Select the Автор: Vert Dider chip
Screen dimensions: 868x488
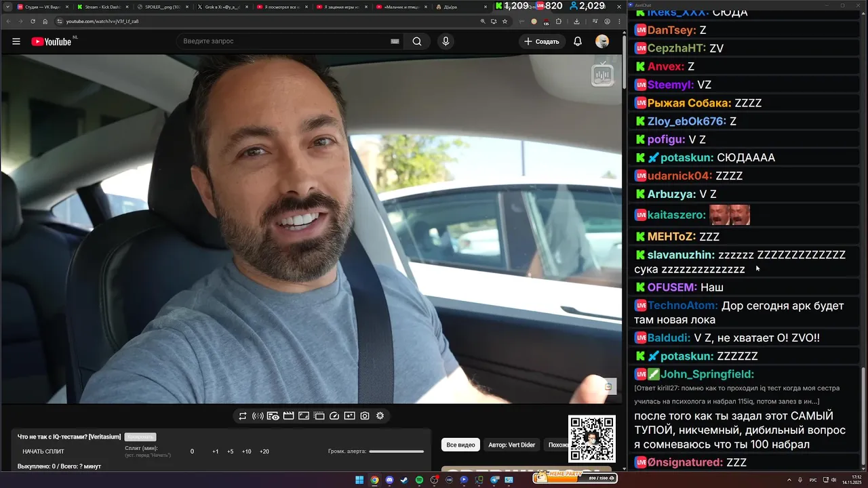pyautogui.click(x=512, y=445)
